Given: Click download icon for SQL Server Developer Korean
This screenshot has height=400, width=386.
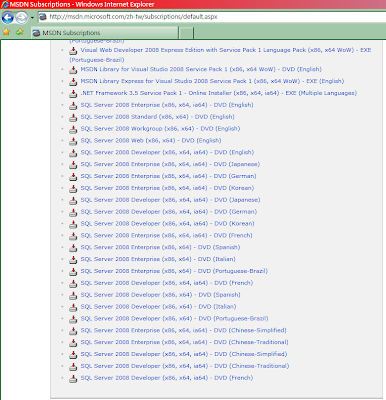Looking at the screenshot, I should tap(73, 224).
